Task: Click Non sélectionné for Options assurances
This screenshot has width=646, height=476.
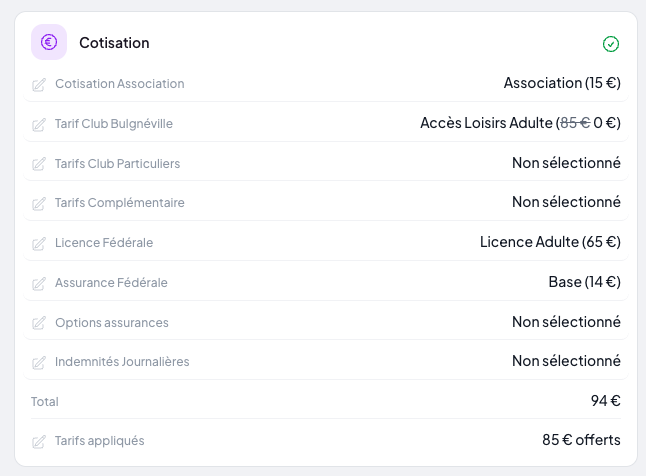Action: click(566, 322)
